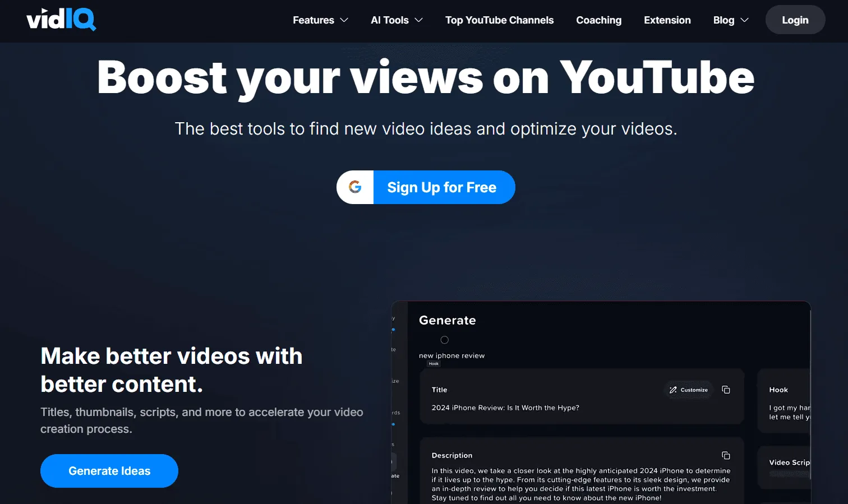Open the Extension page

[x=667, y=20]
